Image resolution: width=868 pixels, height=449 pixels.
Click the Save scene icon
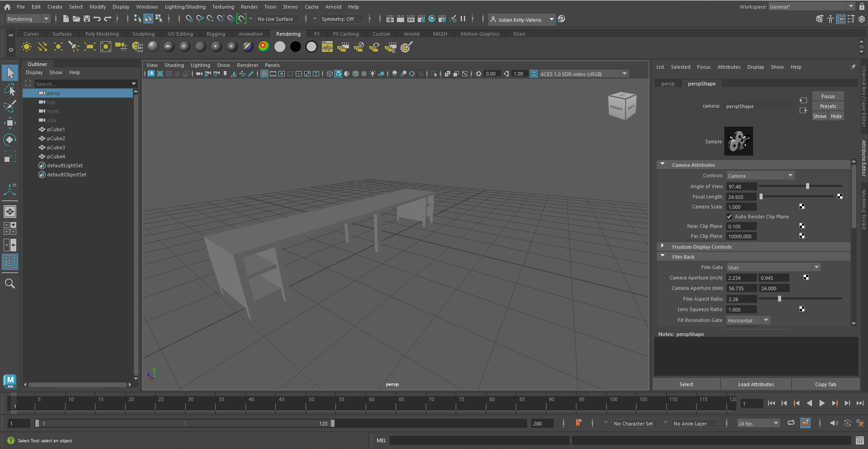click(x=87, y=19)
